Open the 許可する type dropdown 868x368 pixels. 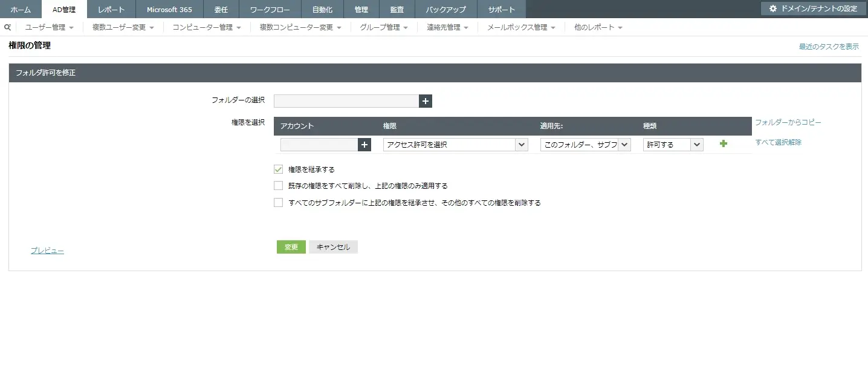(x=673, y=145)
